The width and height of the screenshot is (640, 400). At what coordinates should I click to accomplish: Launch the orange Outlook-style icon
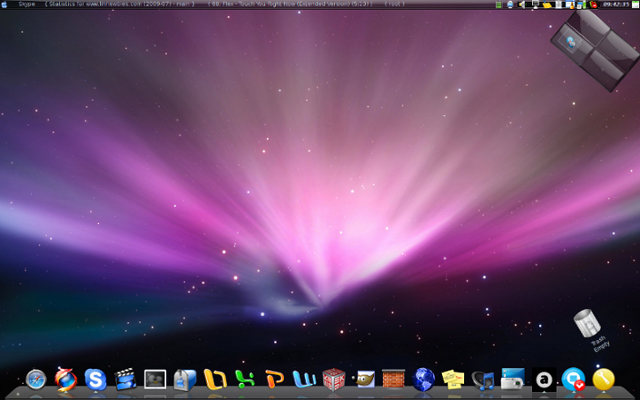click(x=215, y=379)
